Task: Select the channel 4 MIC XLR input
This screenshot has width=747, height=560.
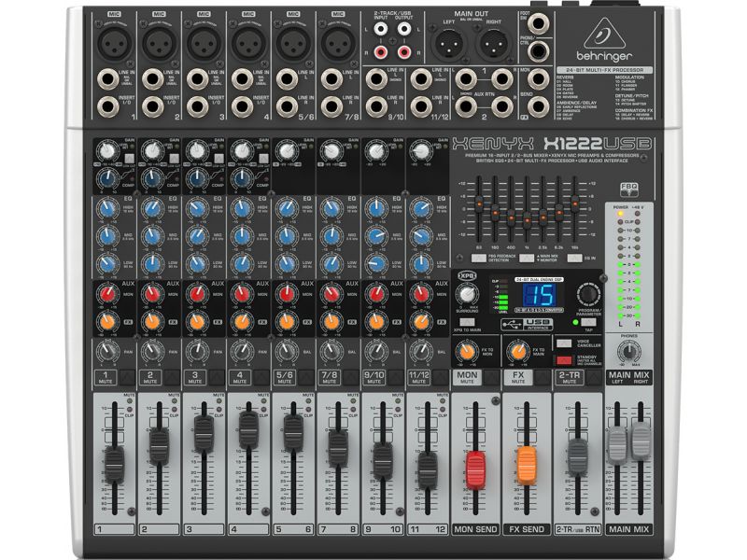Action: tap(248, 43)
